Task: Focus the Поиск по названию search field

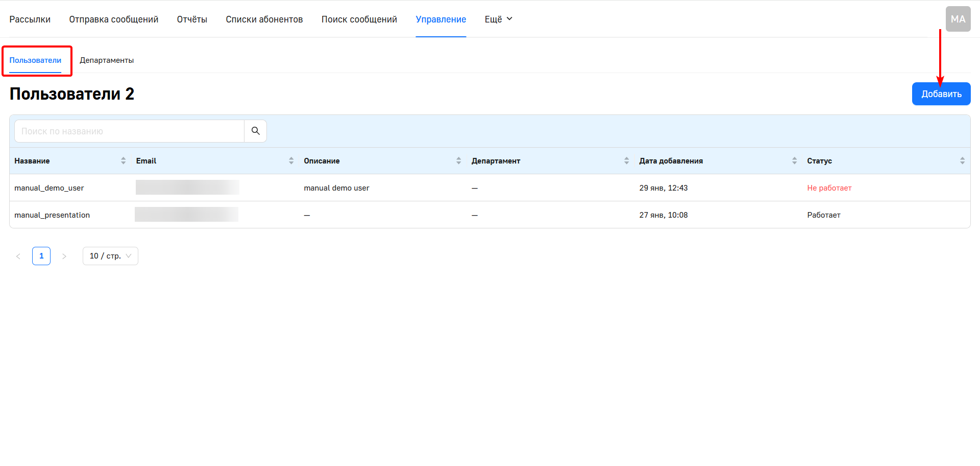Action: click(x=129, y=131)
